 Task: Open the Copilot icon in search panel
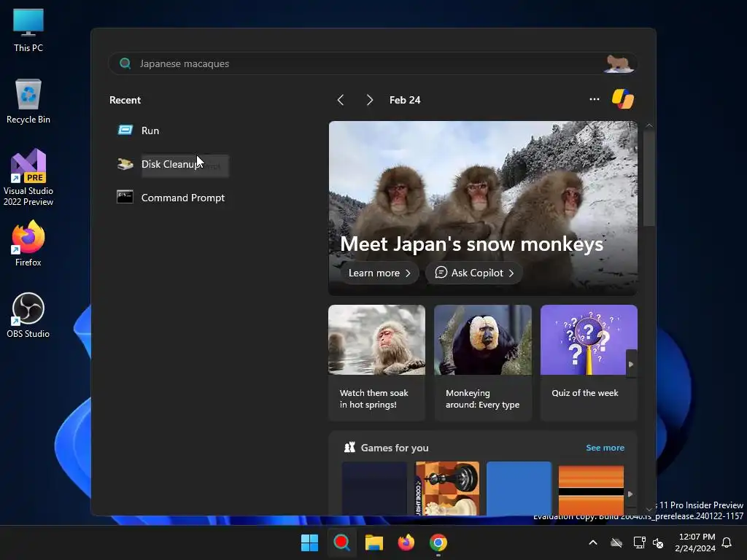point(623,99)
